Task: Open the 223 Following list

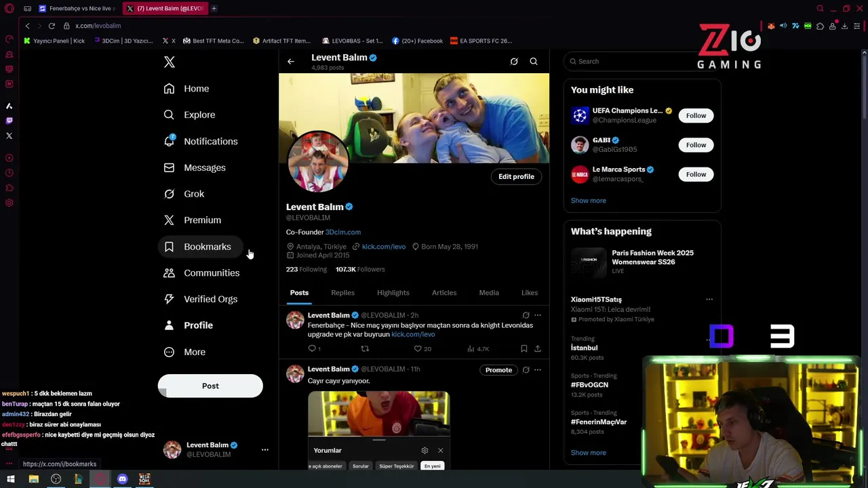Action: click(306, 269)
